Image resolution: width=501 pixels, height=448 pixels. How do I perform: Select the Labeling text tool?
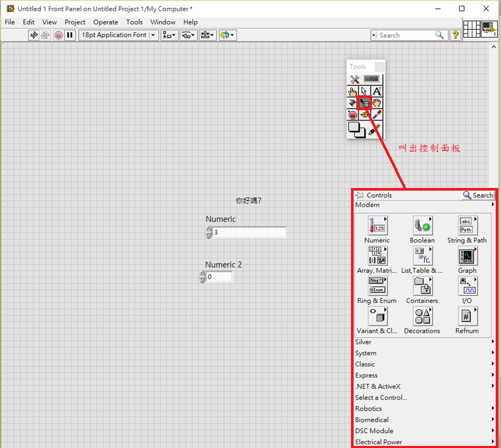377,92
